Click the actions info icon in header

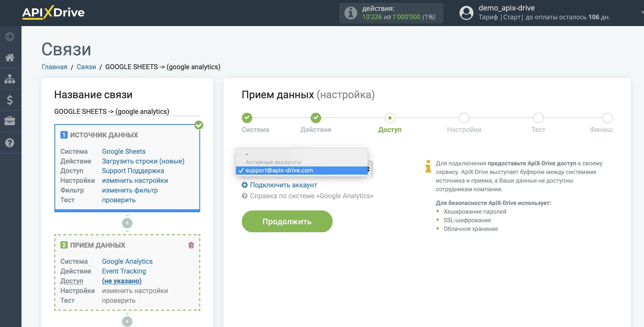click(x=351, y=13)
